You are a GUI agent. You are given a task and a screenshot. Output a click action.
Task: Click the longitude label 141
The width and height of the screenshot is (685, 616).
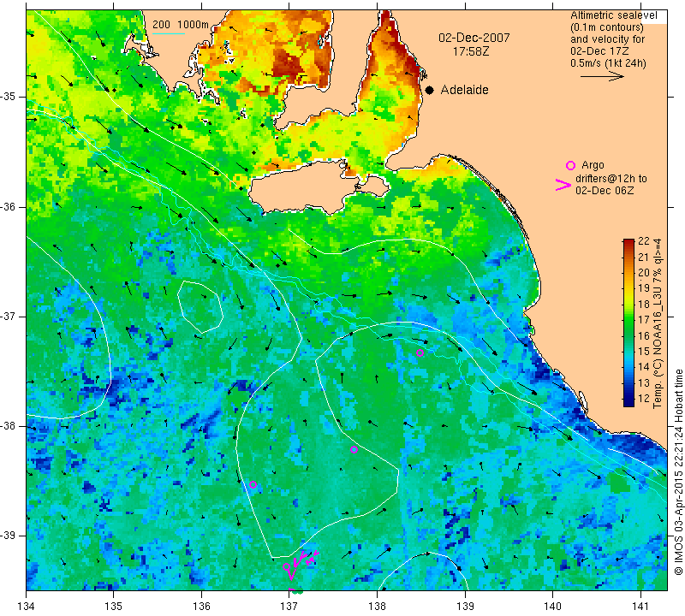(x=640, y=606)
